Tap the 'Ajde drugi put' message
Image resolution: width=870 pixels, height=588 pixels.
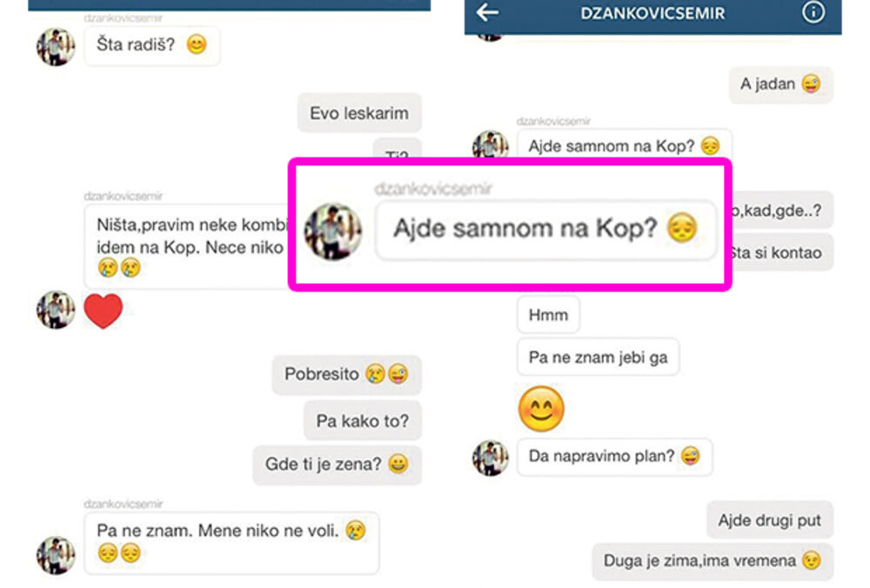coord(770,520)
